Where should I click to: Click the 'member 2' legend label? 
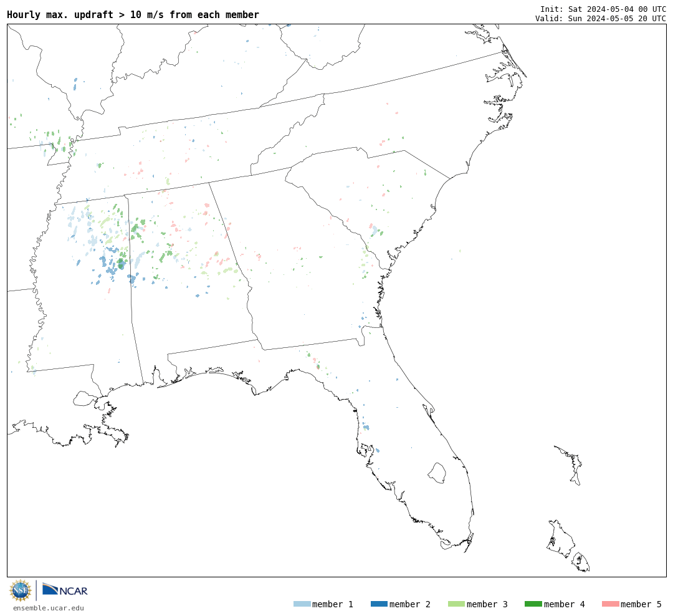(410, 604)
